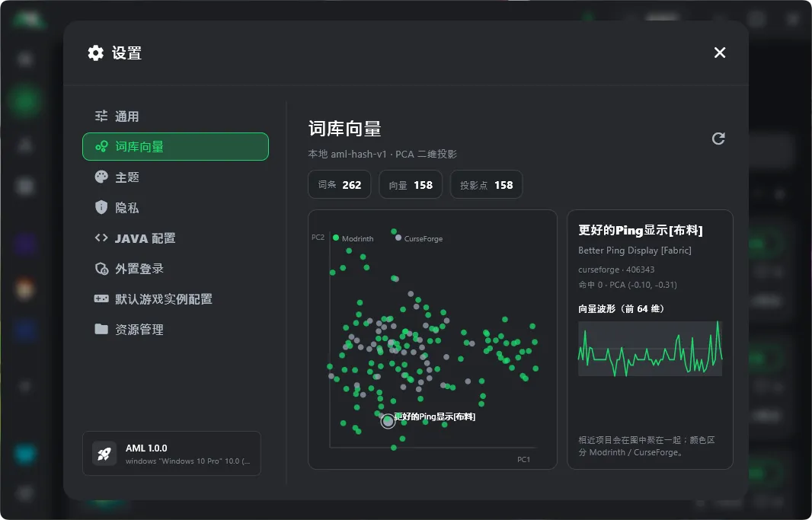Click the 投影点 158 stat chip
This screenshot has width=812, height=520.
486,185
